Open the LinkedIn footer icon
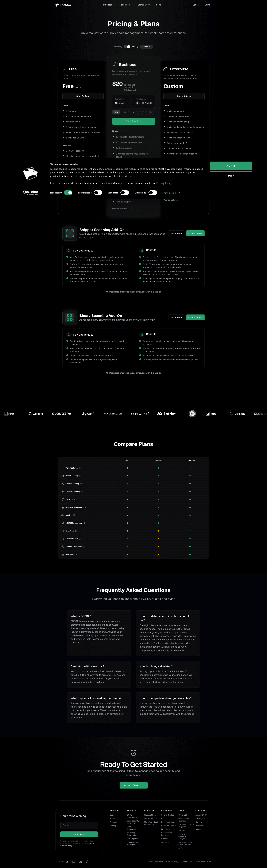 tap(74, 862)
